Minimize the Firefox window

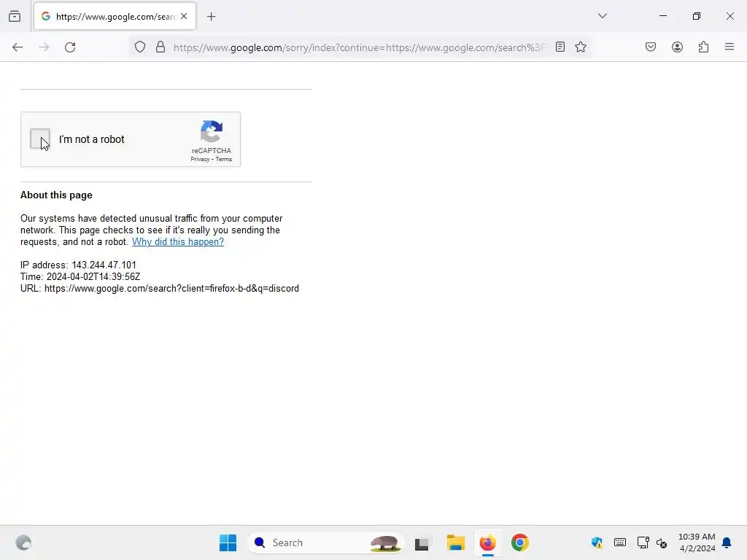(662, 16)
